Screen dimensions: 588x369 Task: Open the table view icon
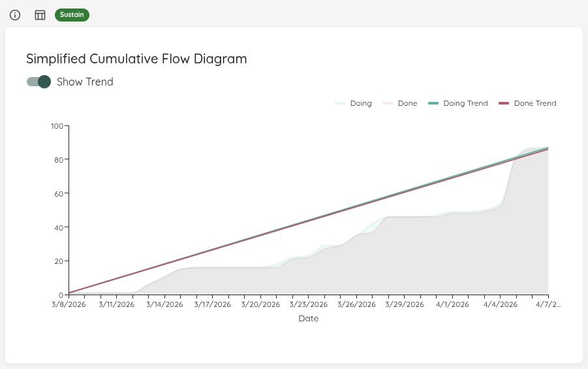(x=40, y=14)
